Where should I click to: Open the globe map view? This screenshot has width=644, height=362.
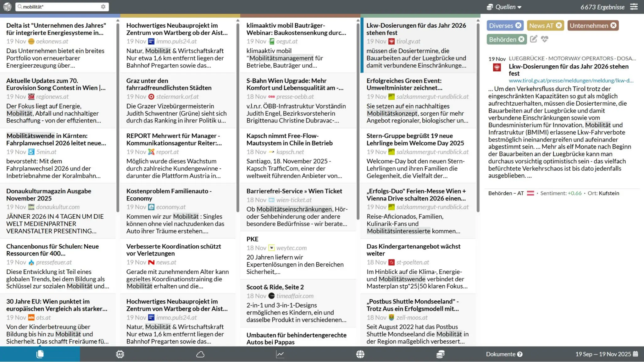360,354
